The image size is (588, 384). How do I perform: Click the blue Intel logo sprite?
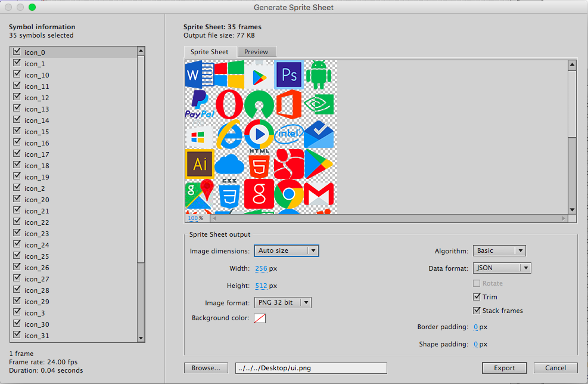click(x=289, y=134)
